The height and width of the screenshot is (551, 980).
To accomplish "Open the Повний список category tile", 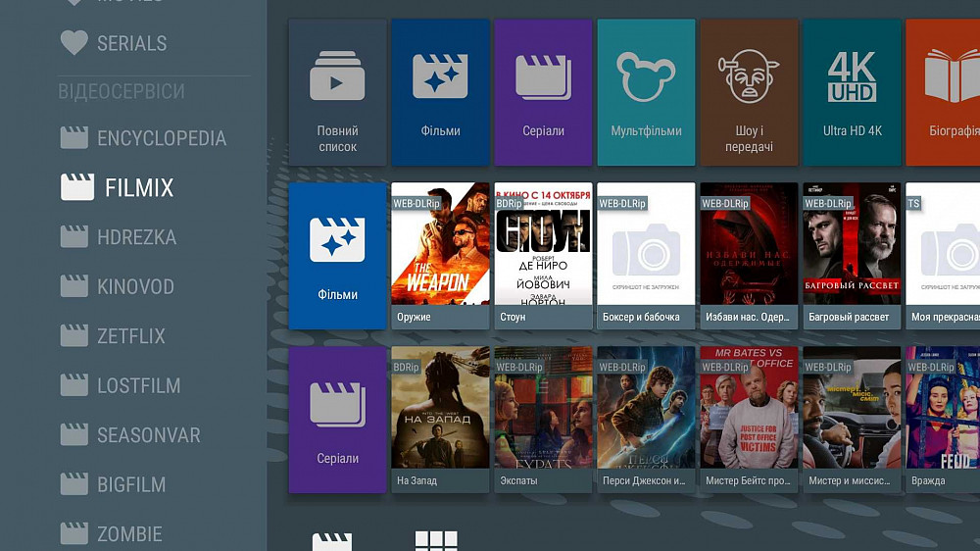I will (x=337, y=92).
